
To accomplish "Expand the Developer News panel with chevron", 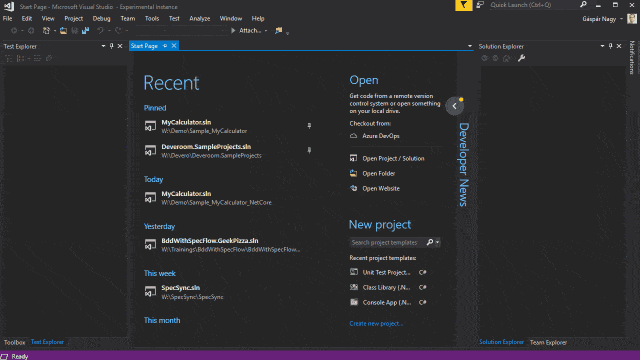I will click(x=454, y=106).
